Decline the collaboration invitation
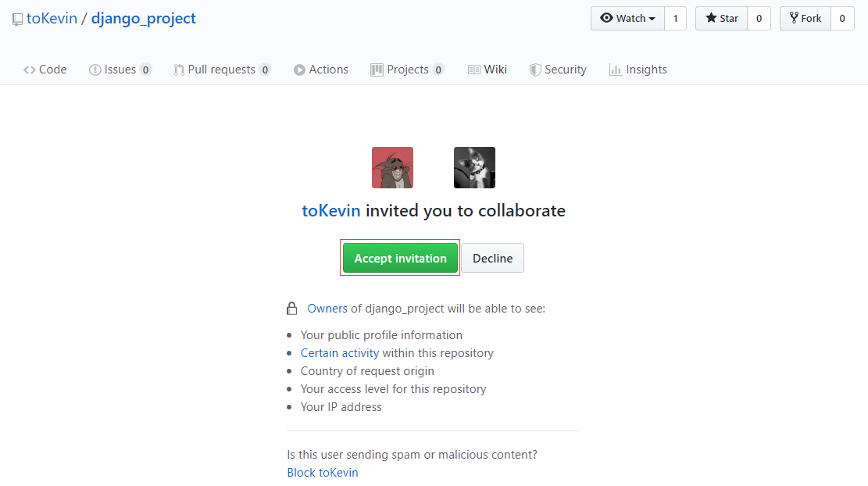The height and width of the screenshot is (486, 868). (493, 258)
